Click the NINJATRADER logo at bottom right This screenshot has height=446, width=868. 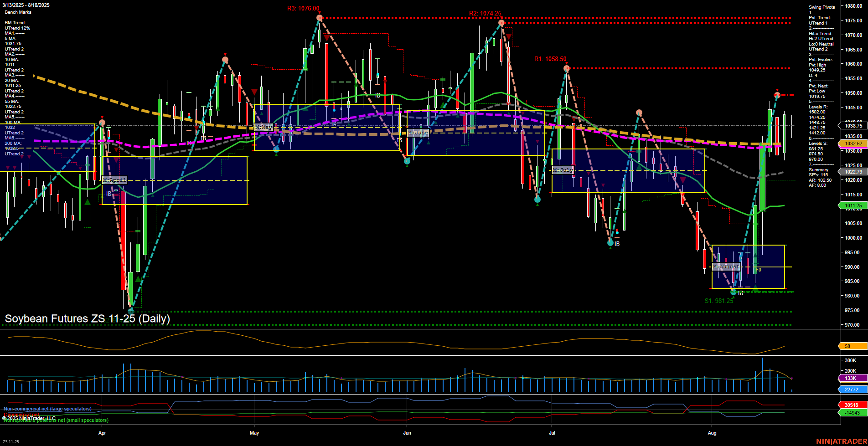tap(841, 441)
